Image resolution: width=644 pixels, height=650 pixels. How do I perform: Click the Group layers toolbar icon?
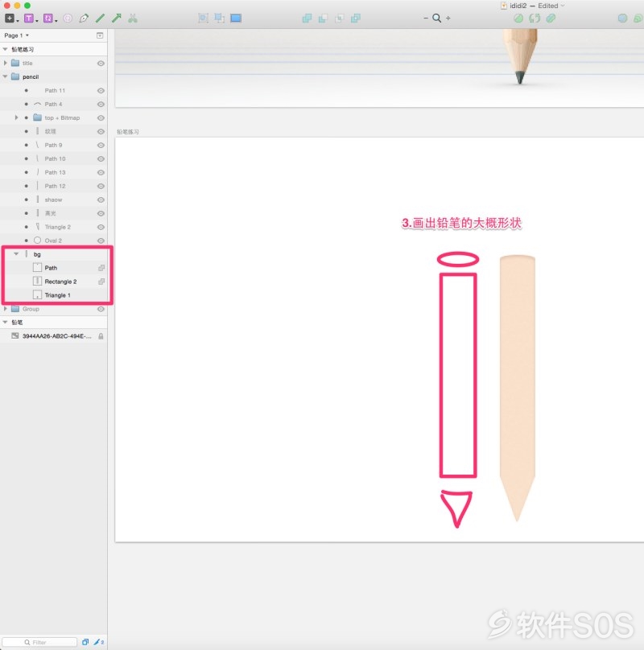[x=204, y=19]
